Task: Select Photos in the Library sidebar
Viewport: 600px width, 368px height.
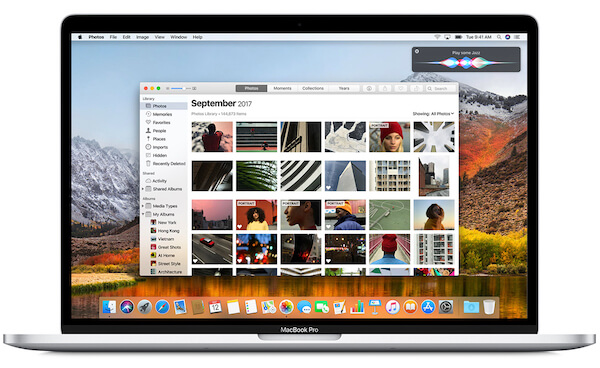Action: (164, 106)
